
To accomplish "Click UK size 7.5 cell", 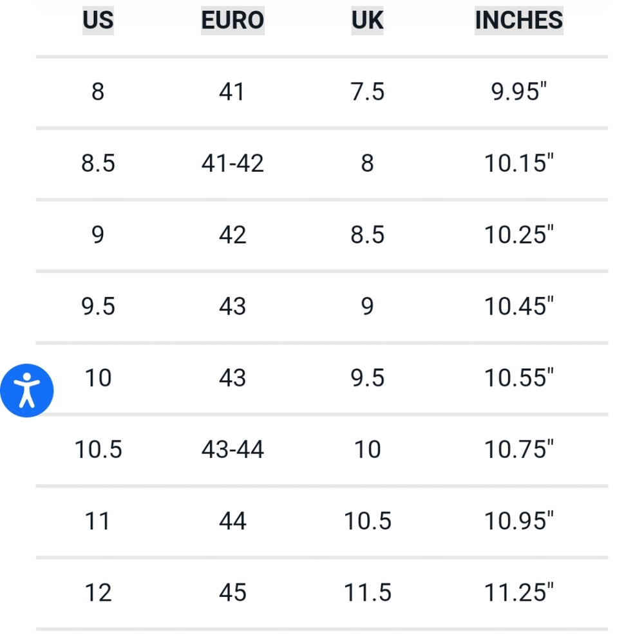I will click(x=367, y=91).
